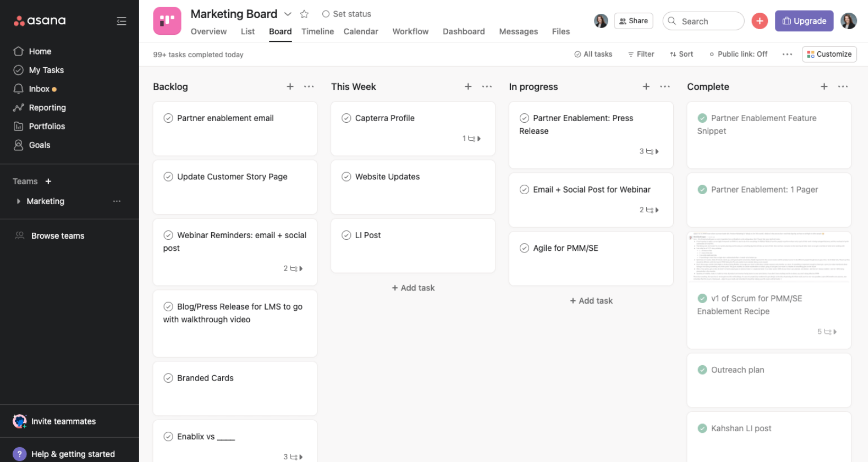
Task: Open Backlog column options ellipsis
Action: coord(309,86)
